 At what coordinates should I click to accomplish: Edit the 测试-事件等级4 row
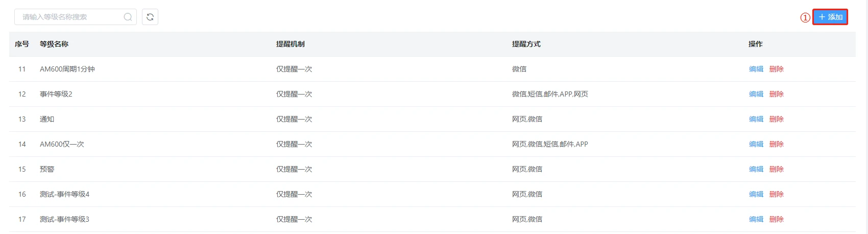(x=756, y=194)
